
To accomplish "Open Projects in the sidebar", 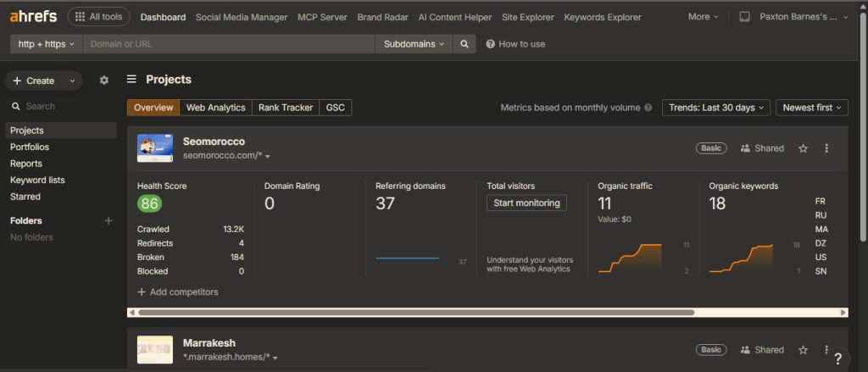I will tap(61, 130).
